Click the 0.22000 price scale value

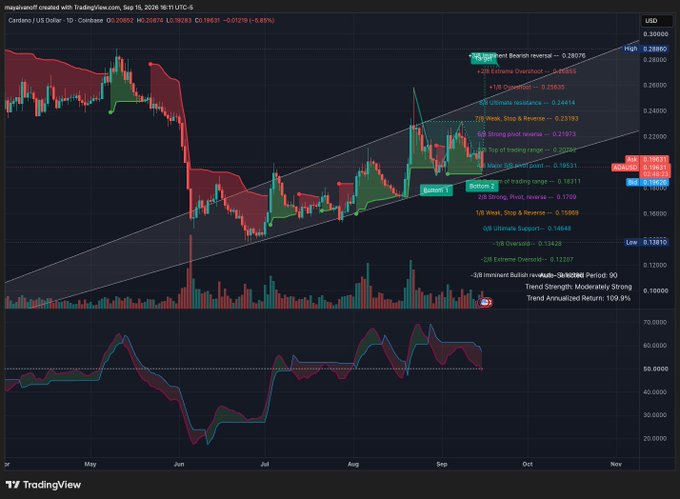(x=655, y=136)
